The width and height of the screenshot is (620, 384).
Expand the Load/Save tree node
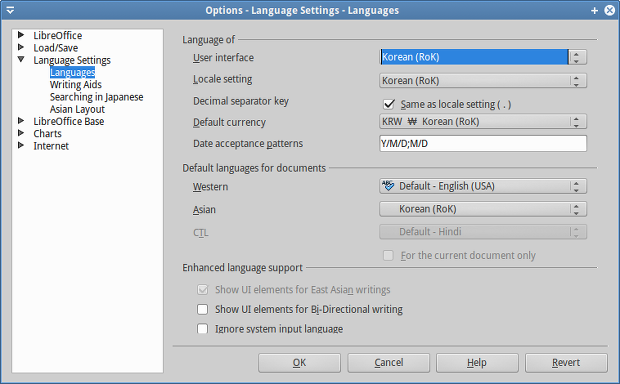(21, 47)
